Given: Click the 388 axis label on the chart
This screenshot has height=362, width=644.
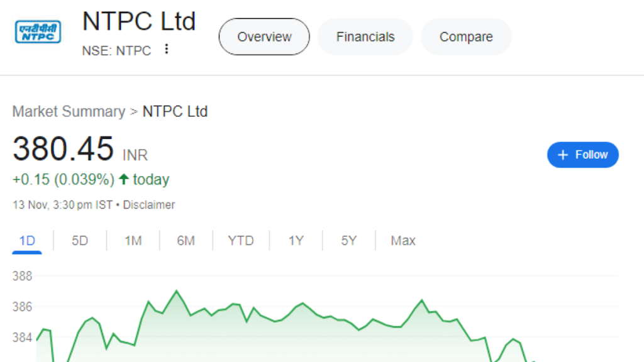Looking at the screenshot, I should pyautogui.click(x=22, y=277).
